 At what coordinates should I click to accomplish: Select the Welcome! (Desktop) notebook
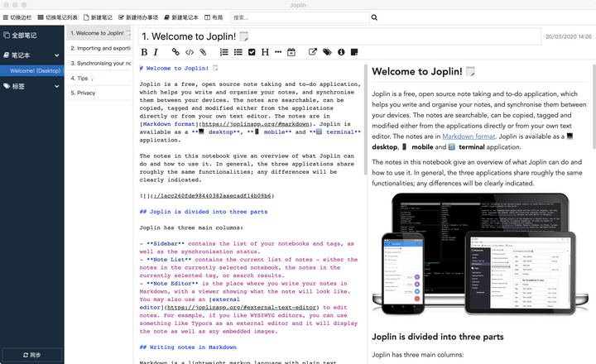(x=32, y=70)
